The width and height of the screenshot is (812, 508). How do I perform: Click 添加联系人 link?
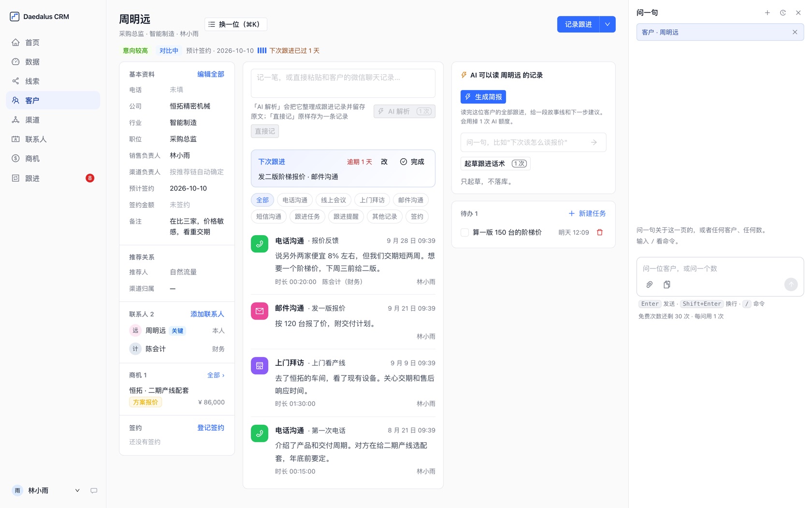[x=207, y=314]
